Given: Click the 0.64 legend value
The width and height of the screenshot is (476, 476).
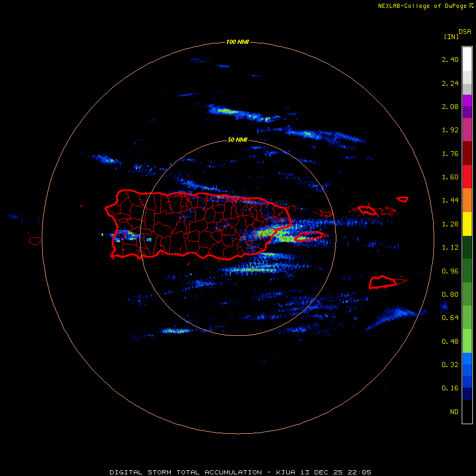Looking at the screenshot, I should tap(450, 318).
